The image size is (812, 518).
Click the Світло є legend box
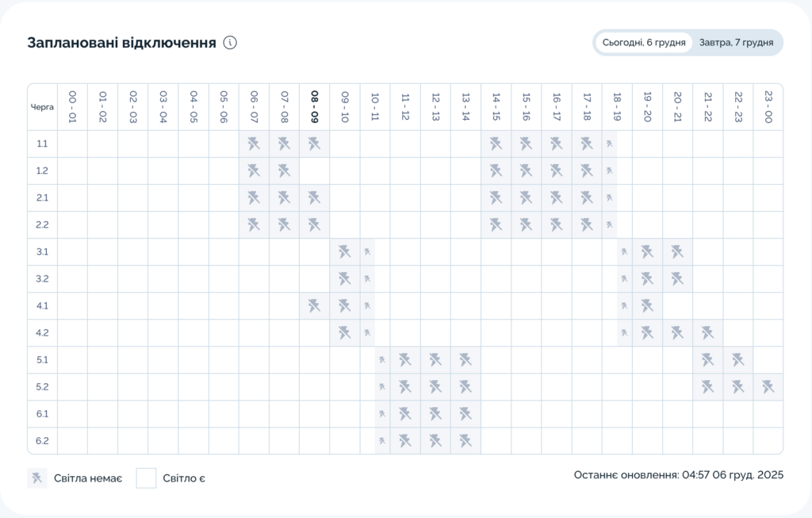click(146, 478)
